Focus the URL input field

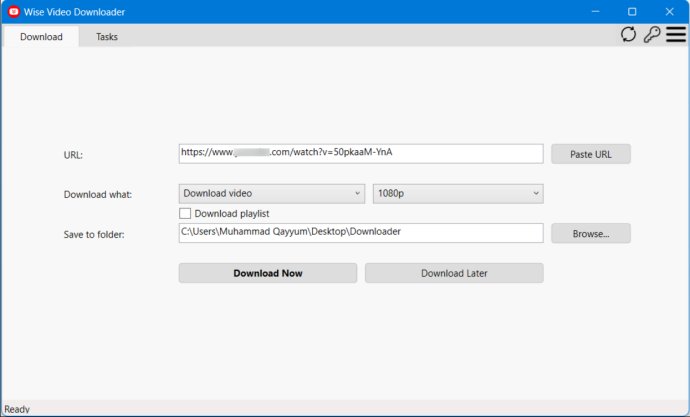[361, 154]
